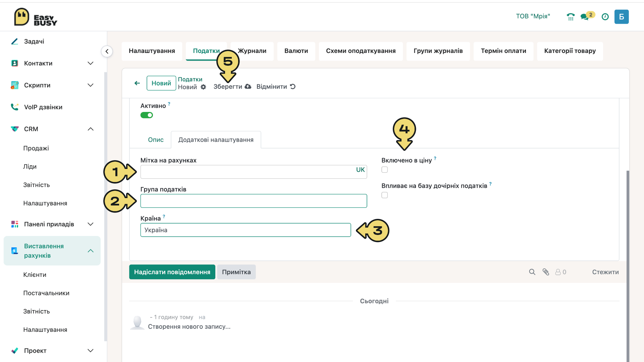Open the Налаштування top tab
Screen dimensions: 644x362
(x=152, y=51)
